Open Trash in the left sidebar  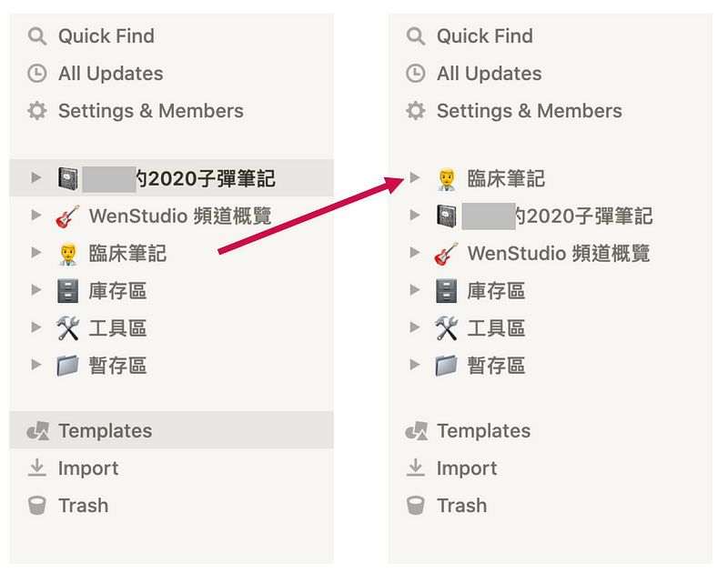(84, 506)
